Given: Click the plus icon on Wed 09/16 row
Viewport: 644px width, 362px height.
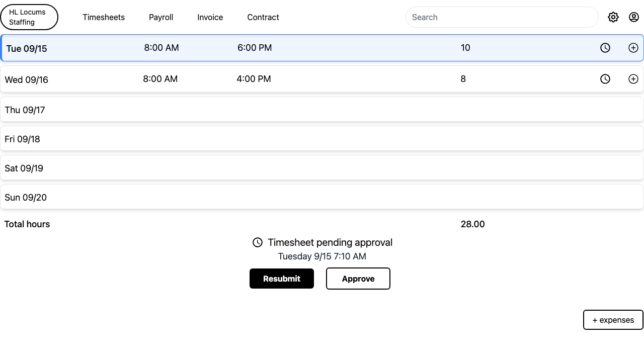Looking at the screenshot, I should 633,79.
